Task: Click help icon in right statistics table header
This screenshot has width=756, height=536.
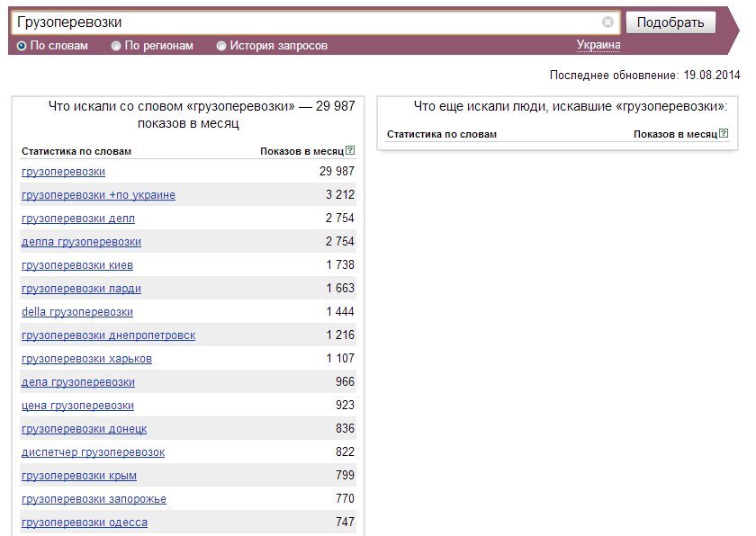Action: tap(723, 134)
